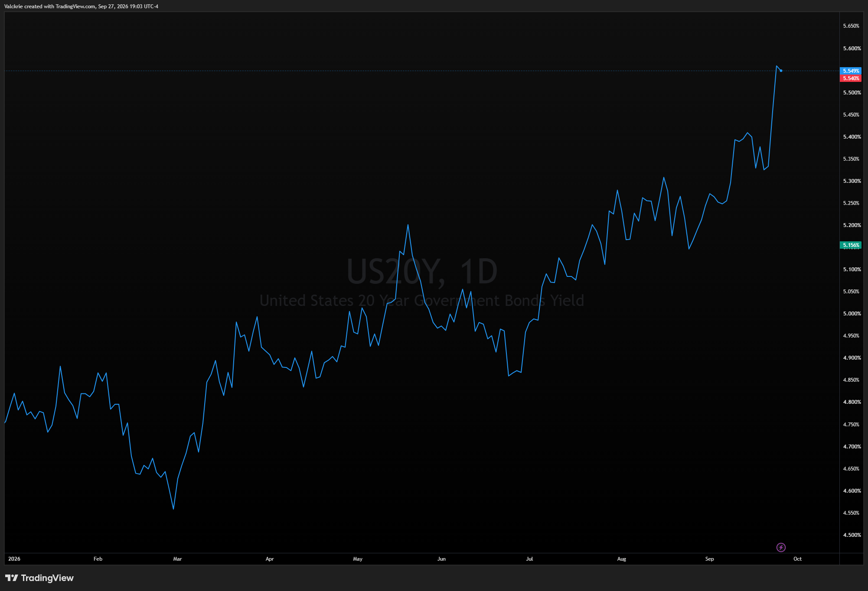Click the 5.000% level on the price scale
This screenshot has height=591, width=868.
tap(852, 314)
